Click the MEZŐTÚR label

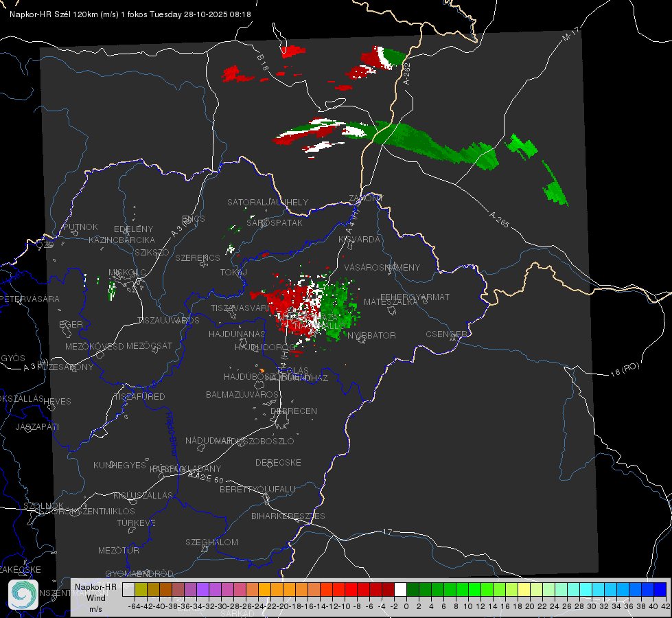point(119,550)
